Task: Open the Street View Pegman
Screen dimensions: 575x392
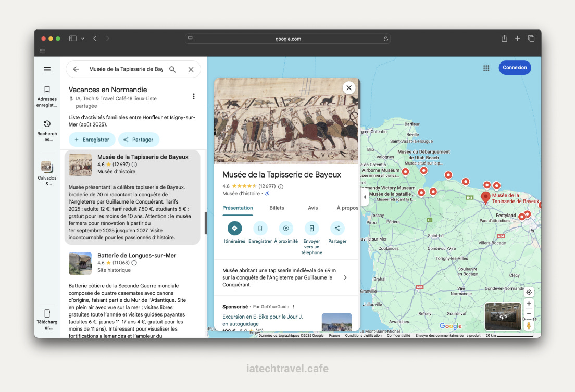Action: 529,325
